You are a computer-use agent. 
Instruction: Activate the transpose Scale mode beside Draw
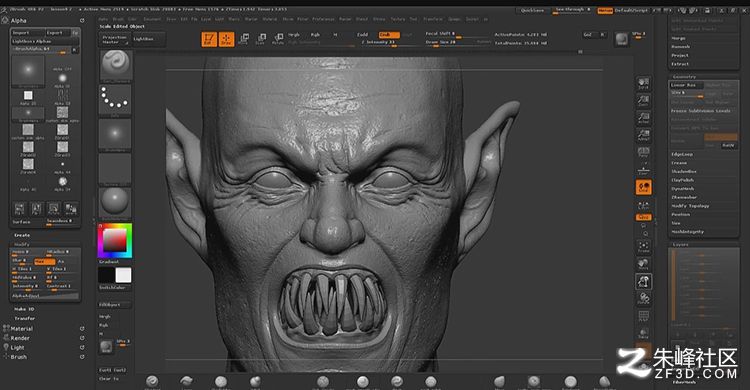261,38
